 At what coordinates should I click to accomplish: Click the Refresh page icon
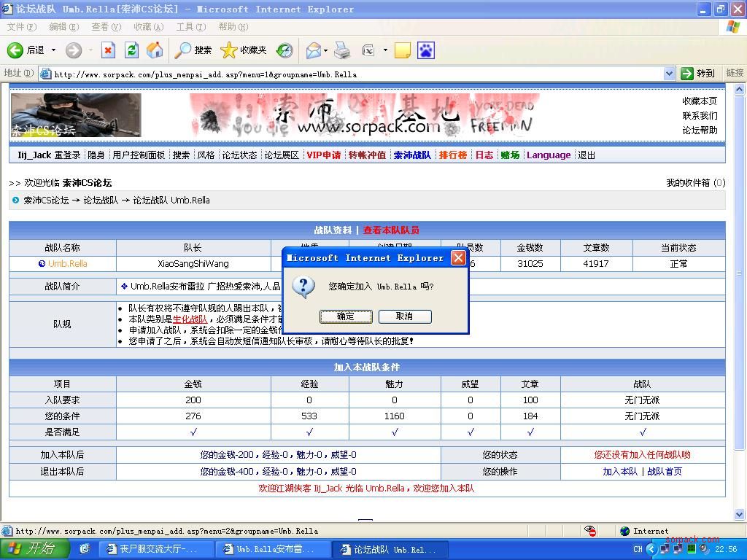pos(131,50)
